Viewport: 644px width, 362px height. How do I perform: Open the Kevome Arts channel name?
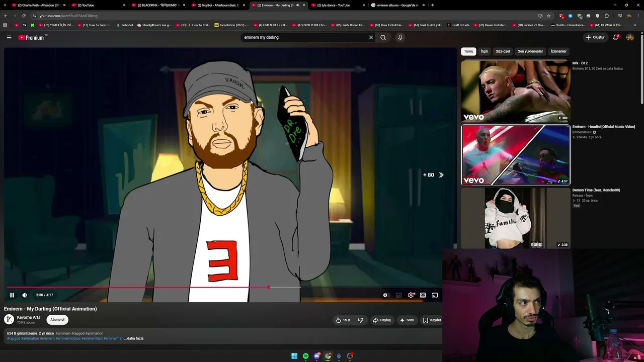tap(29, 317)
